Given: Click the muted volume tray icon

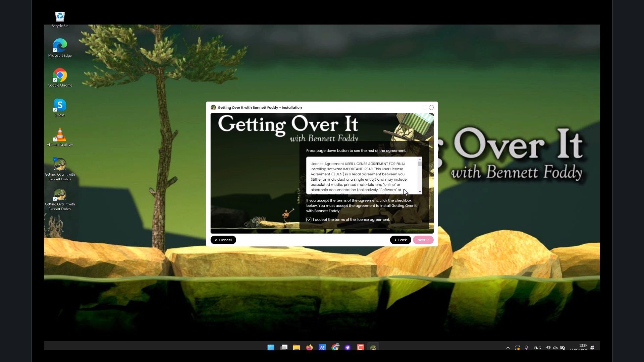Looking at the screenshot, I should pyautogui.click(x=555, y=348).
